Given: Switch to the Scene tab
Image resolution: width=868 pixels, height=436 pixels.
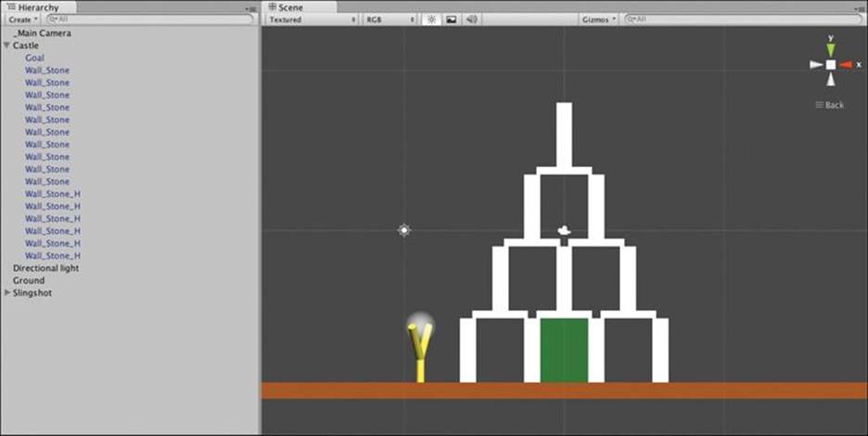Looking at the screenshot, I should coord(290,7).
